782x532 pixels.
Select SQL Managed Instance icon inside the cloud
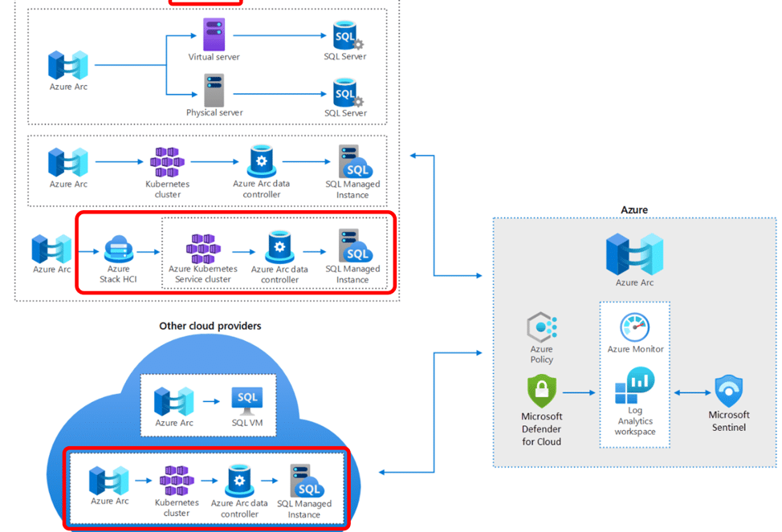pos(307,481)
